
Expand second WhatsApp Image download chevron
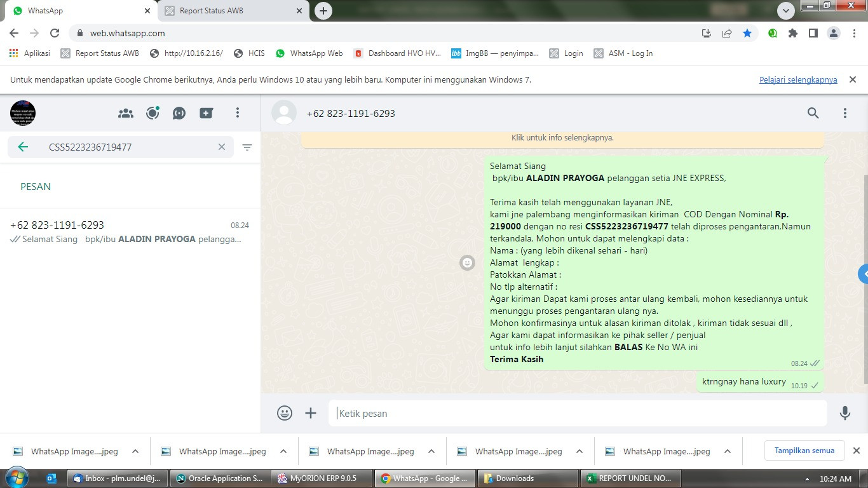tap(283, 451)
